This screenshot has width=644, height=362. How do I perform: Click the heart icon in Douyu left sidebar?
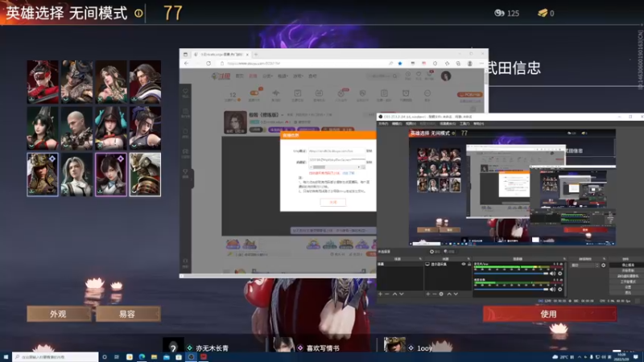(185, 92)
